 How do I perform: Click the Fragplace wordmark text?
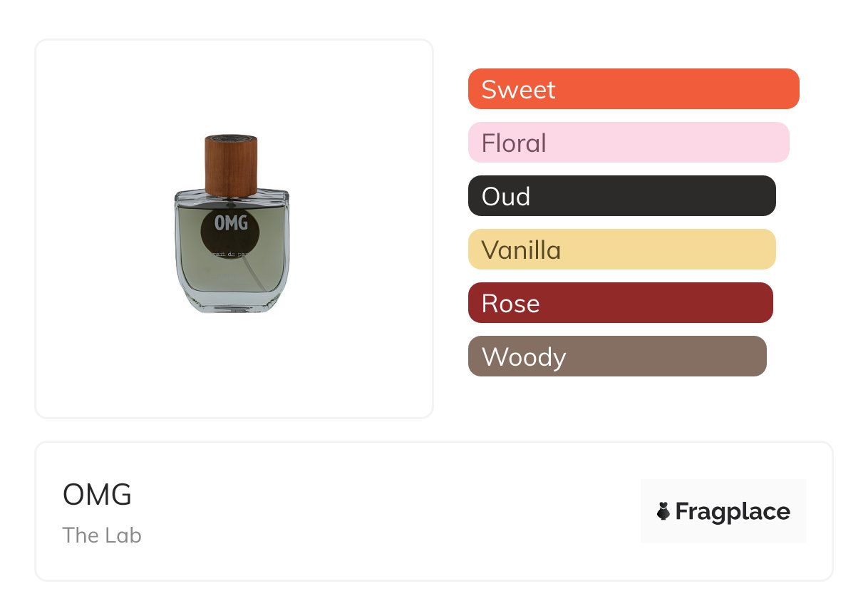733,511
